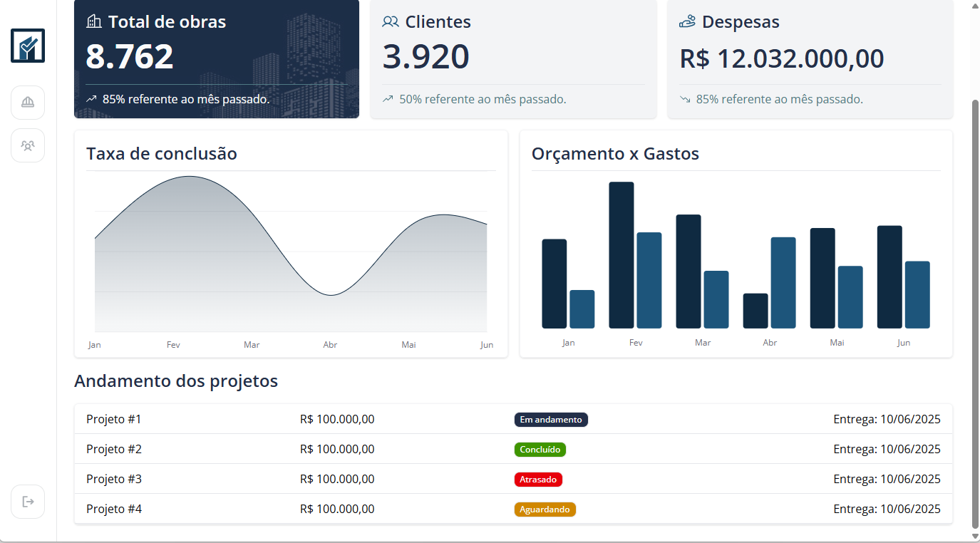Click the building icon beside Total de obras
Image resolution: width=980 pixels, height=543 pixels.
[x=94, y=21]
